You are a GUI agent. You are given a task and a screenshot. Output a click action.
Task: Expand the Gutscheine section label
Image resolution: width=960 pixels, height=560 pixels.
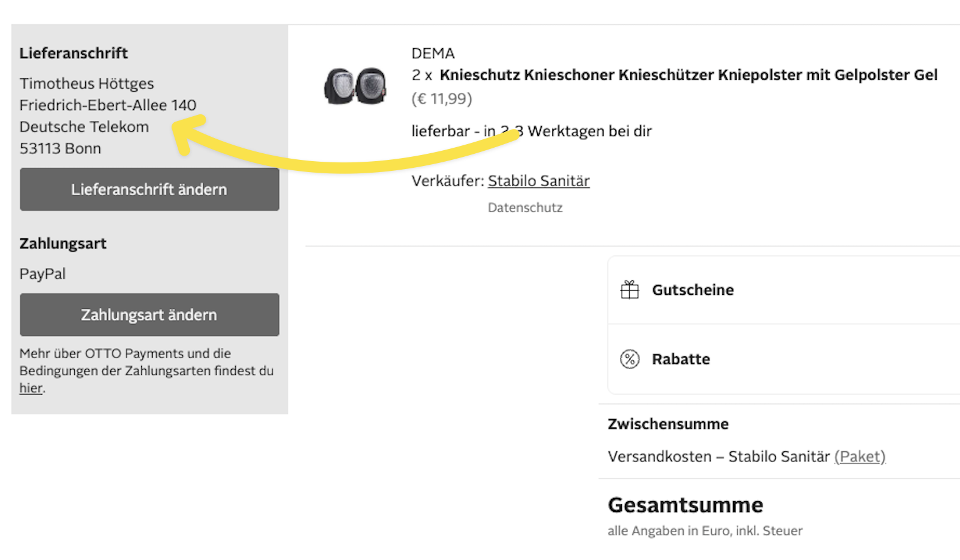[692, 290]
